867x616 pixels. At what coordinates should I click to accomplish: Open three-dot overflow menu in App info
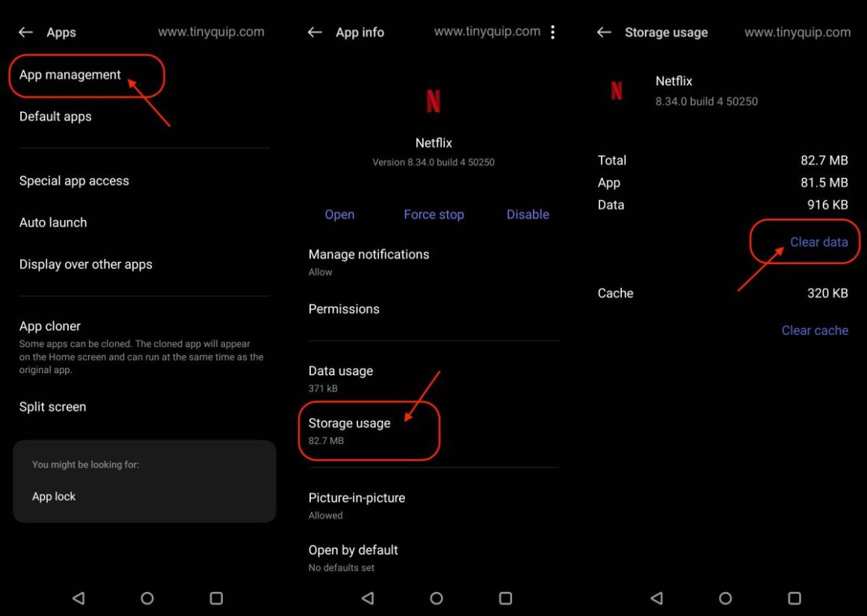pyautogui.click(x=552, y=32)
